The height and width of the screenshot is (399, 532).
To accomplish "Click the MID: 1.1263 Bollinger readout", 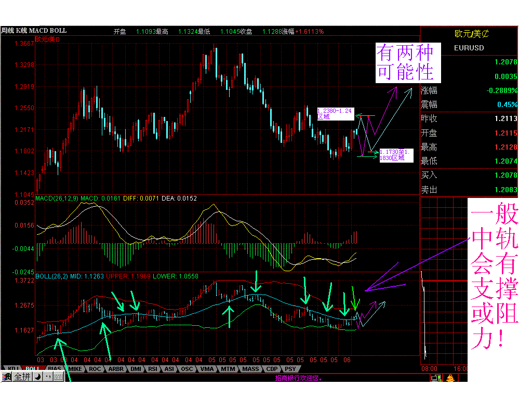I will [87, 276].
